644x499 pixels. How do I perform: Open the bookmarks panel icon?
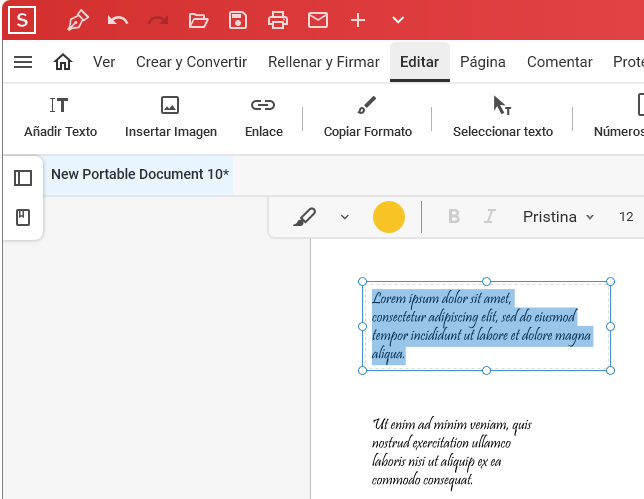click(x=23, y=217)
